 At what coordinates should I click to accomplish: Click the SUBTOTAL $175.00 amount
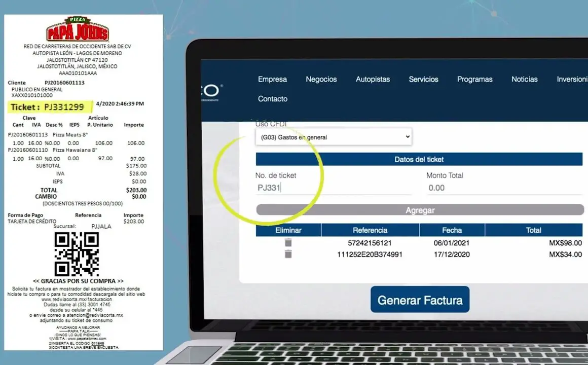(136, 165)
